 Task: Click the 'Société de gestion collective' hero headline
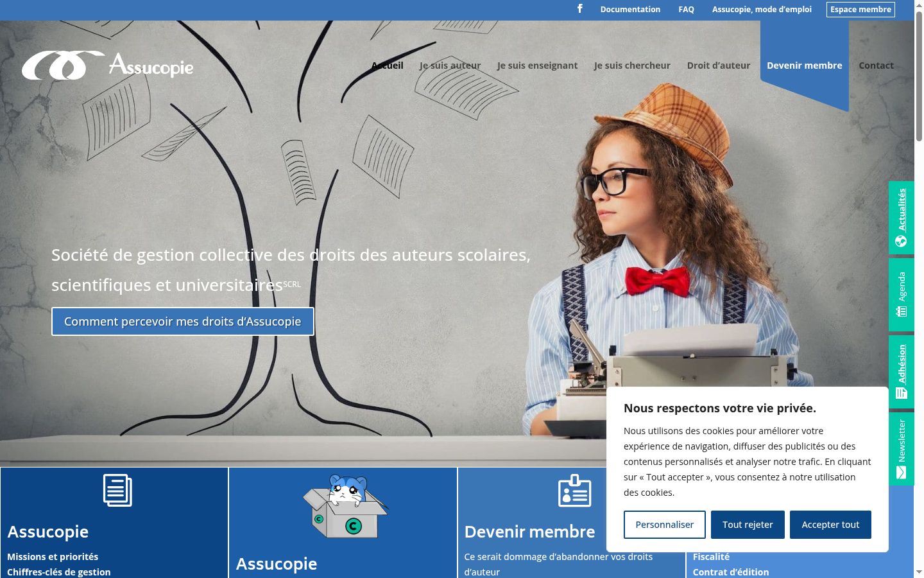(x=291, y=270)
